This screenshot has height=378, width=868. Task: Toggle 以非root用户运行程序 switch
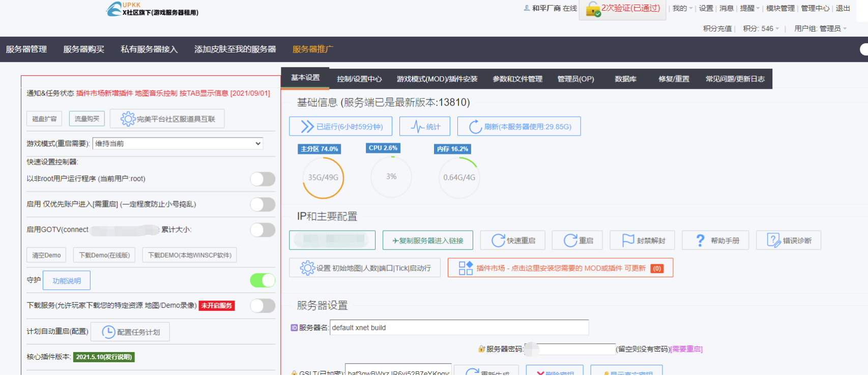click(x=263, y=179)
